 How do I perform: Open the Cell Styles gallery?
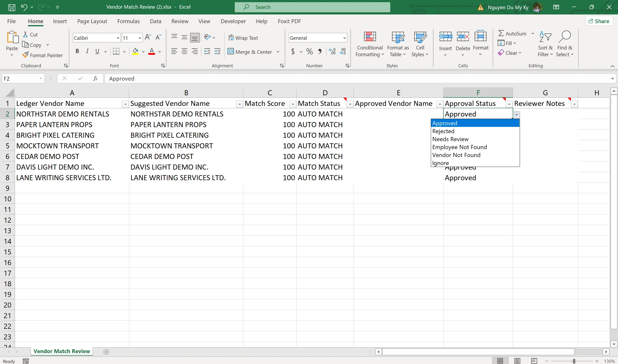coord(420,44)
